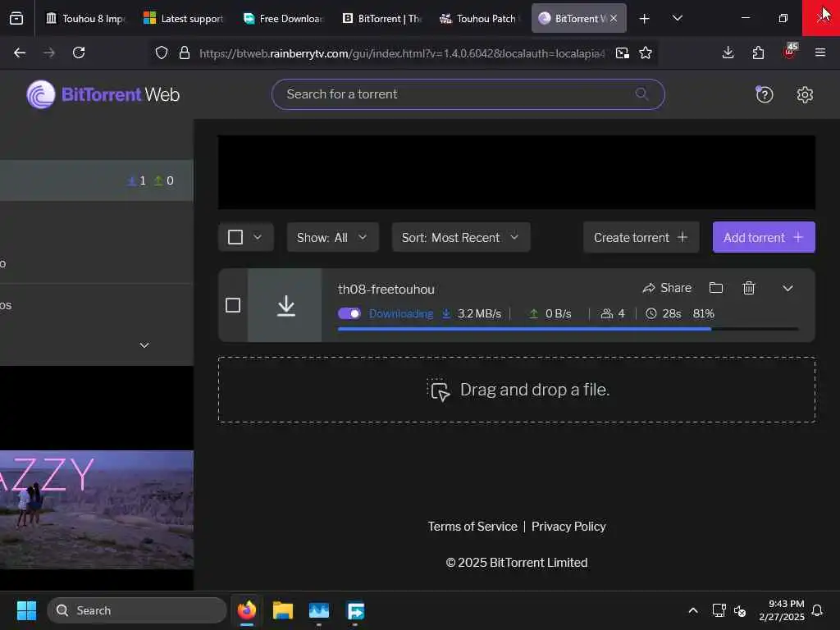The image size is (840, 630).
Task: Click the peers count icon showing 4
Action: pyautogui.click(x=606, y=313)
